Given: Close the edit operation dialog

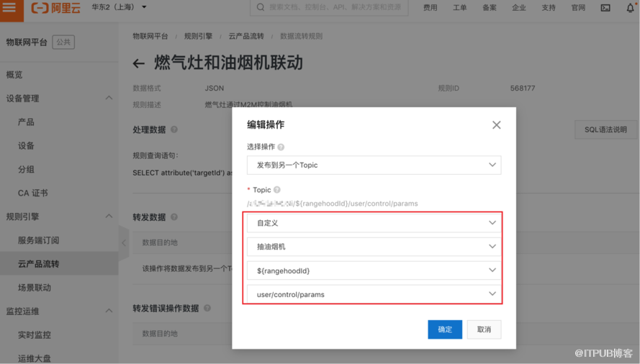Looking at the screenshot, I should click(496, 125).
